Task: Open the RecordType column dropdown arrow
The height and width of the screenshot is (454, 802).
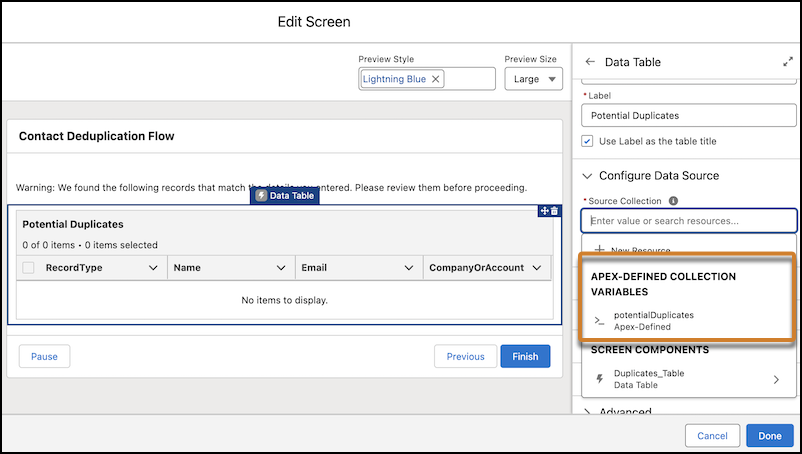Action: point(153,268)
